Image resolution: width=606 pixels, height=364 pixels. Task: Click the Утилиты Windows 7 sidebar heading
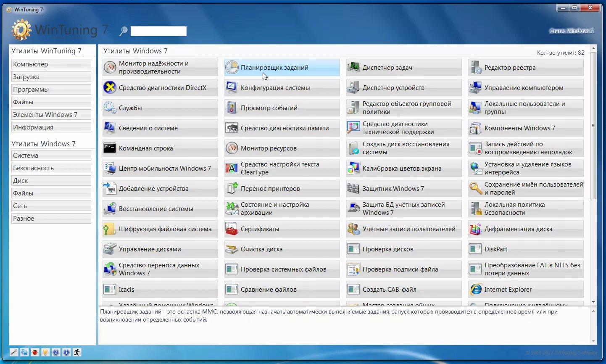pos(43,144)
